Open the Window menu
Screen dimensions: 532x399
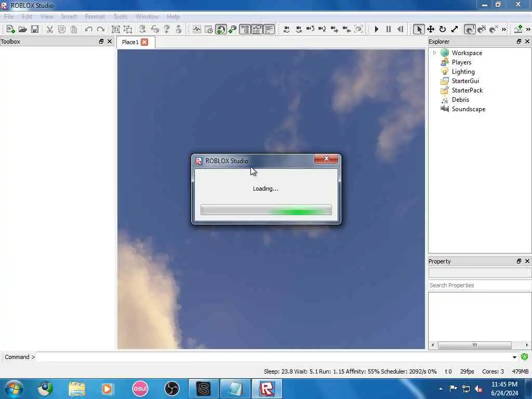[x=147, y=16]
